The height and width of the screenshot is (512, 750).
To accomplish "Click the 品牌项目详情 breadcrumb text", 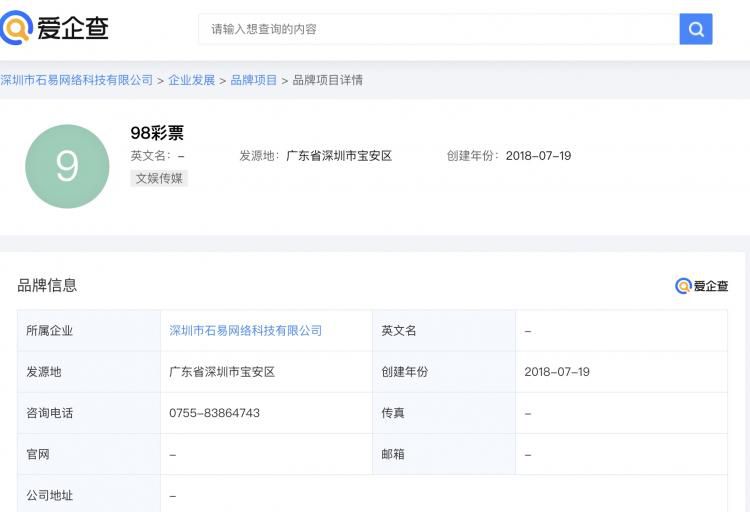I will 328,80.
